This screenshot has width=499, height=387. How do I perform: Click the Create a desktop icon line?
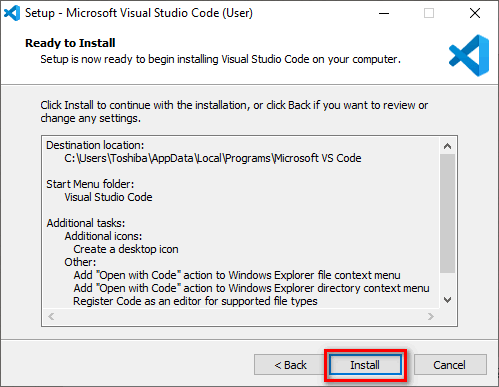[x=126, y=249]
